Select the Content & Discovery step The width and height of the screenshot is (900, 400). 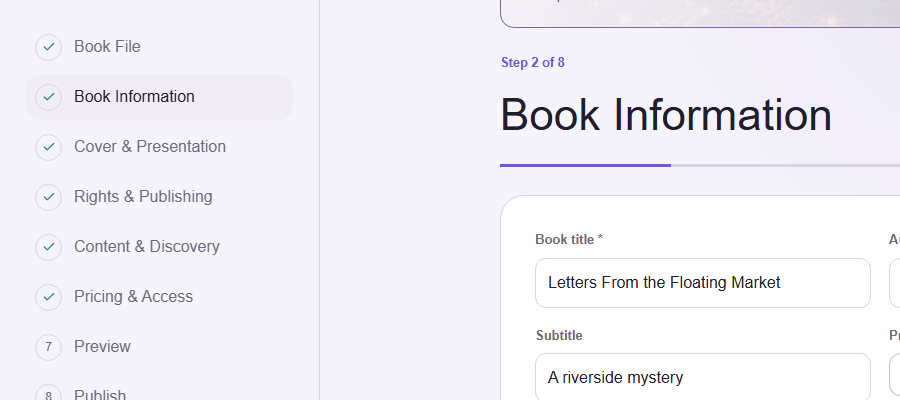[159, 247]
